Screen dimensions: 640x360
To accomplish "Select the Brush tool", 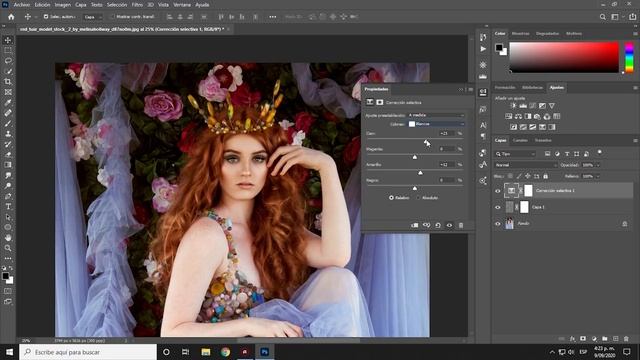I will pyautogui.click(x=8, y=123).
